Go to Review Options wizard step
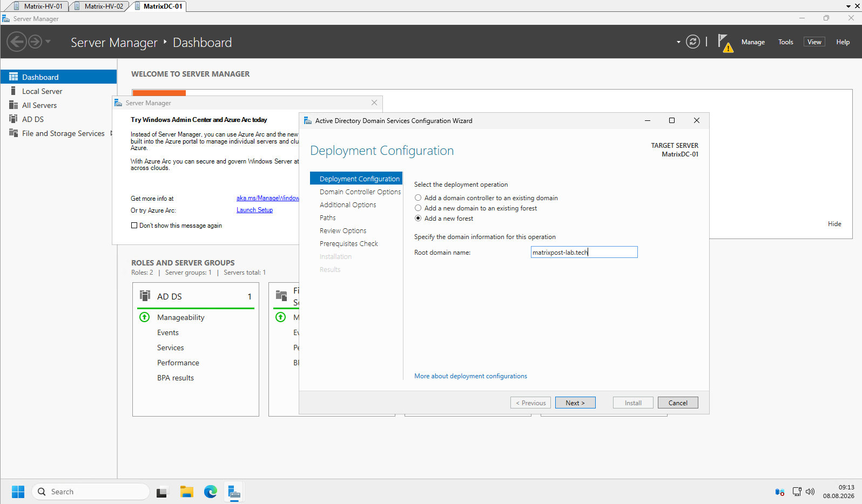This screenshot has width=862, height=504. tap(343, 230)
